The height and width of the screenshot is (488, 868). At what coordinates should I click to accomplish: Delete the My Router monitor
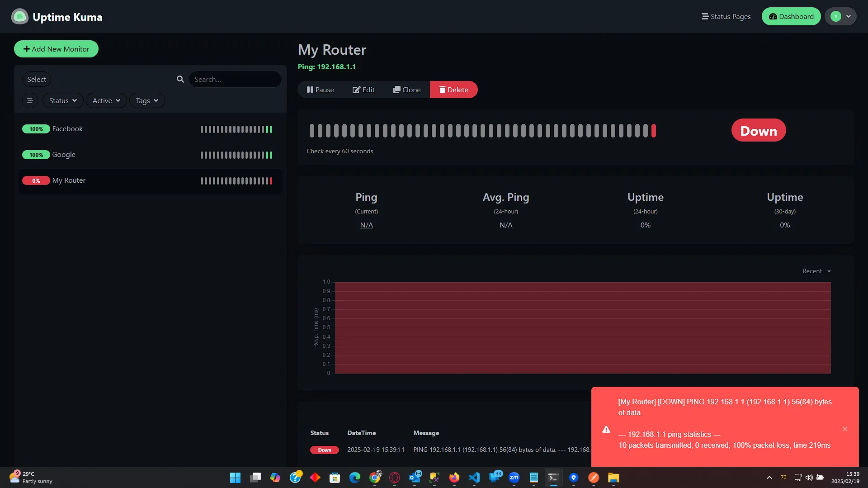pos(453,90)
